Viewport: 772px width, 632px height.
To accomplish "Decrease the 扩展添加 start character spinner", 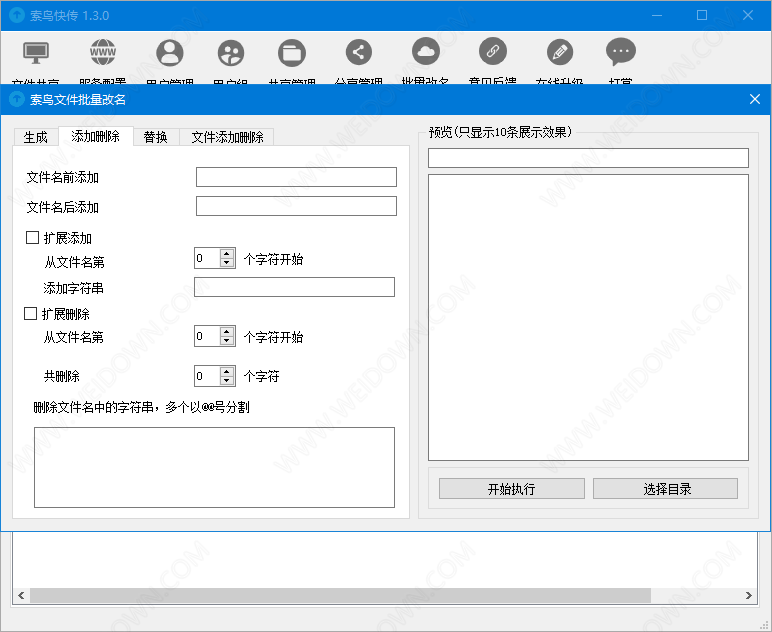I will coord(226,263).
